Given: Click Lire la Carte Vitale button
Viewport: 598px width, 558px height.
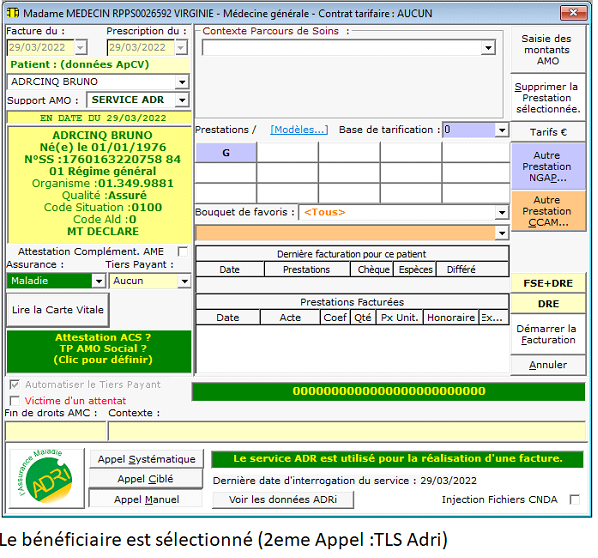Looking at the screenshot, I should click(x=58, y=310).
